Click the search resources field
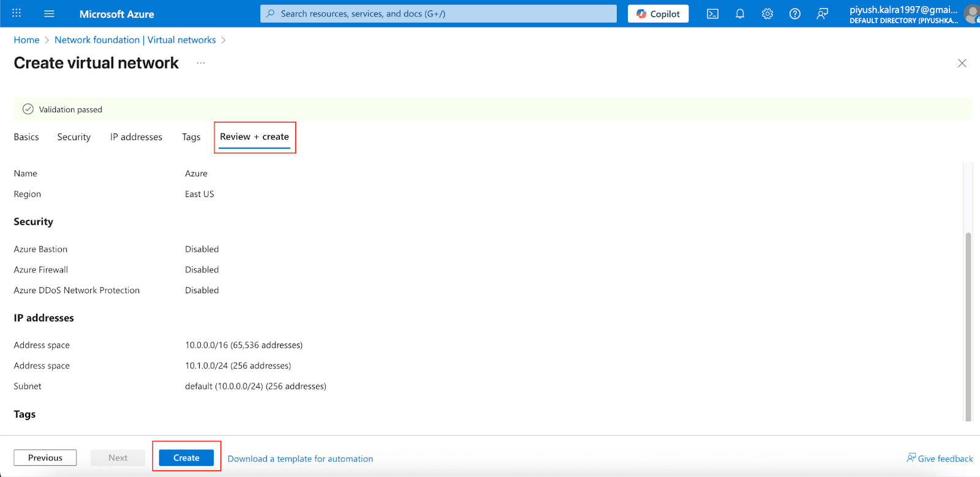 click(439, 13)
